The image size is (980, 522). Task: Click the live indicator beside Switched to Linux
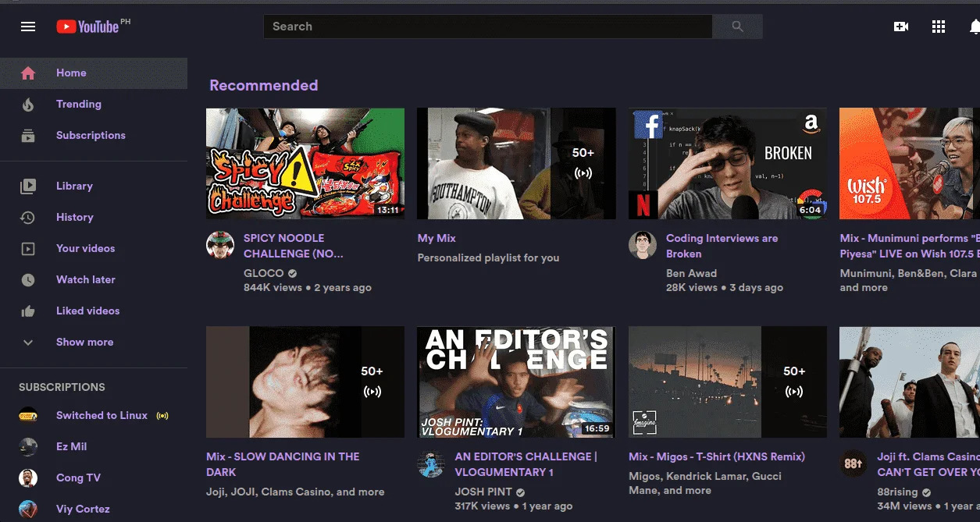(162, 416)
